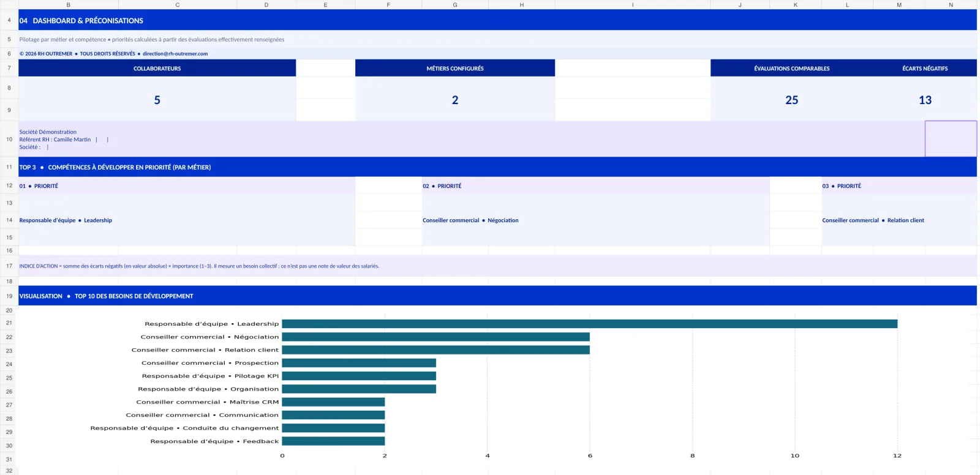Select the outlined empty cell in column N, row 10
This screenshot has height=475, width=980.
pos(951,139)
